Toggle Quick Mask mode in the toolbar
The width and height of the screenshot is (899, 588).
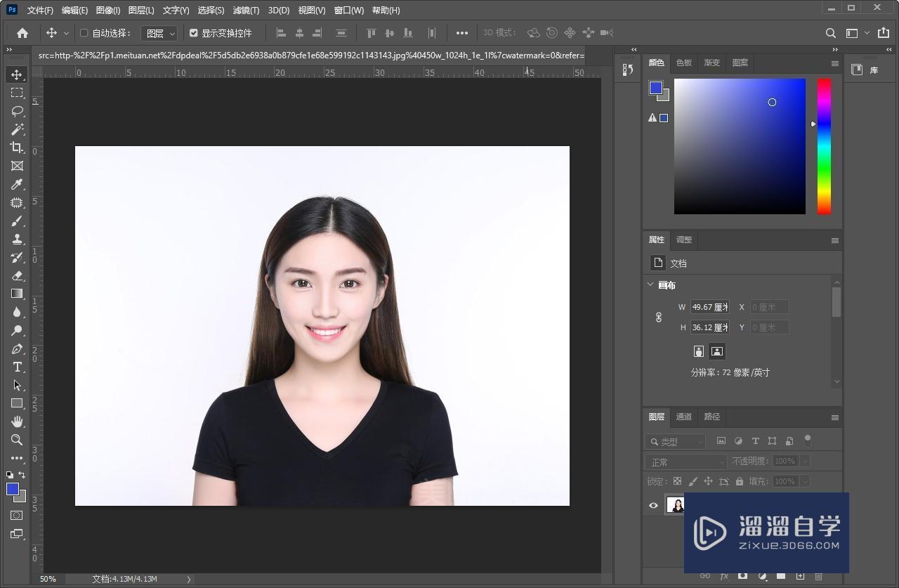(17, 515)
